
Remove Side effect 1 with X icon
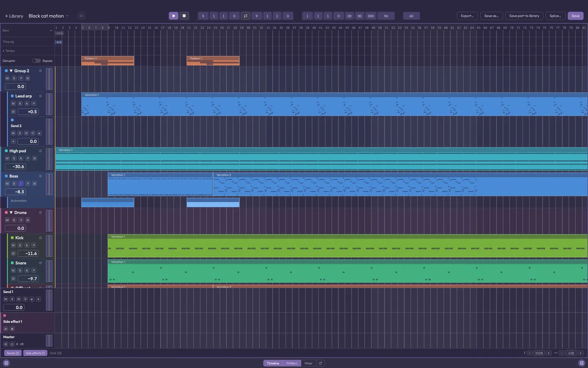12,329
